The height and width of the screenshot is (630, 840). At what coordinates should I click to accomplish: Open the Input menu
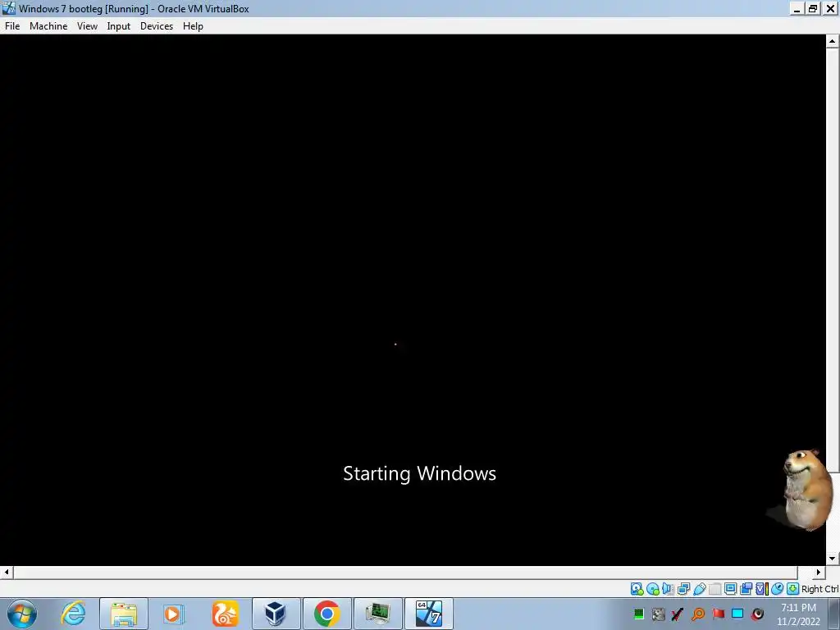tap(118, 25)
